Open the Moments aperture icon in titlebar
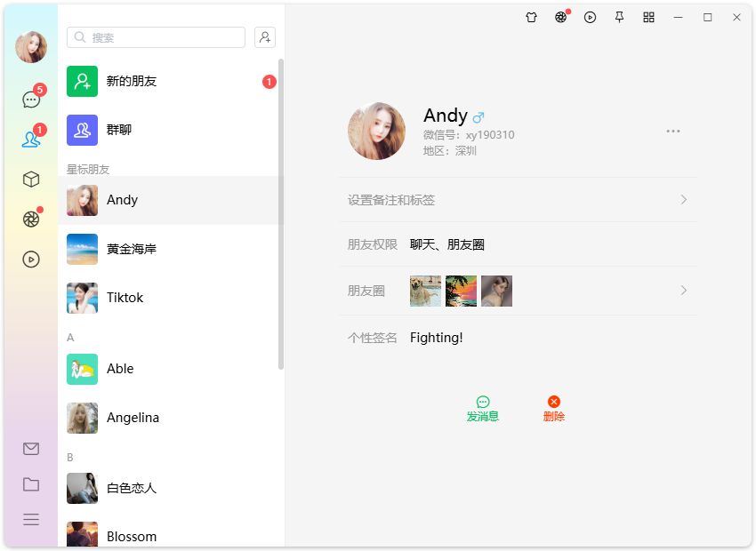Screen dimensions: 756x551 560,17
